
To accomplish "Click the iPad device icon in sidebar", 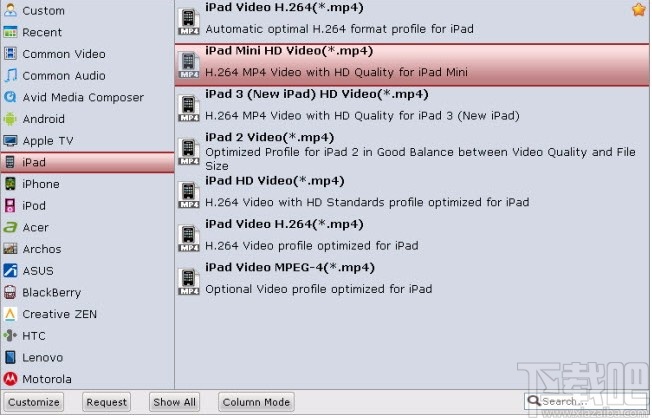I will click(x=10, y=162).
